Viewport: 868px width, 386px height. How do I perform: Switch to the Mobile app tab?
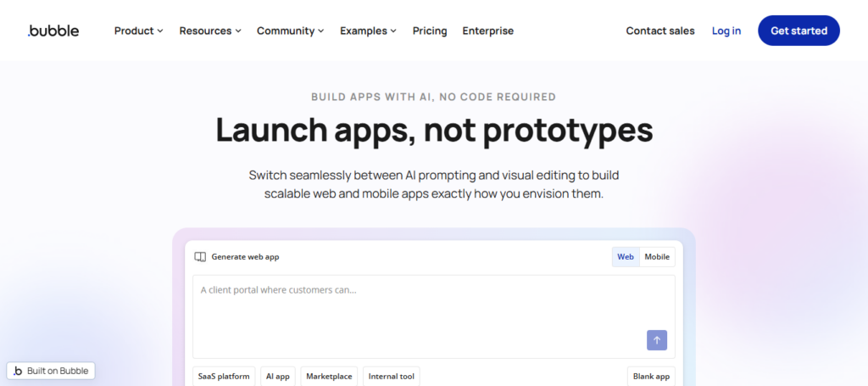coord(657,257)
